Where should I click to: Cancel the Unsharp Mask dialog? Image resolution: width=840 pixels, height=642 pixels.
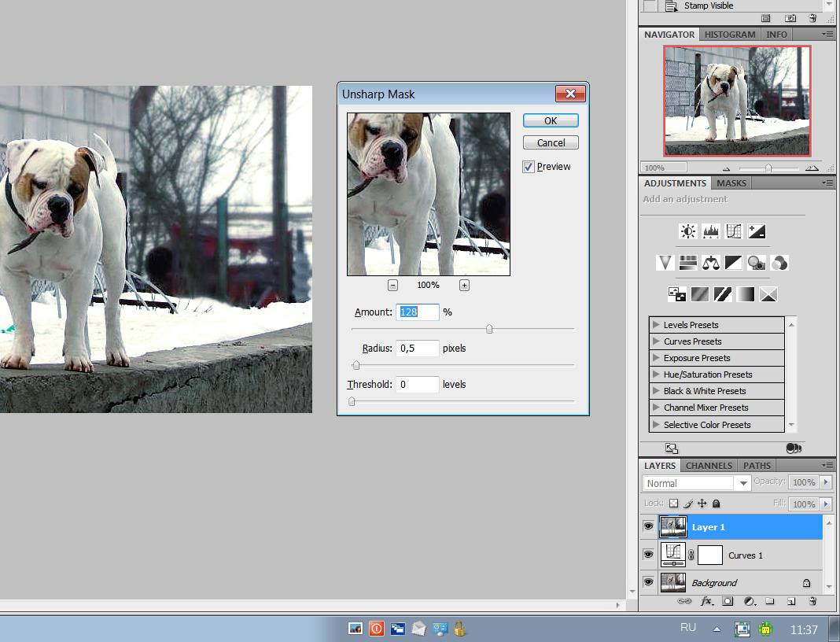[551, 142]
